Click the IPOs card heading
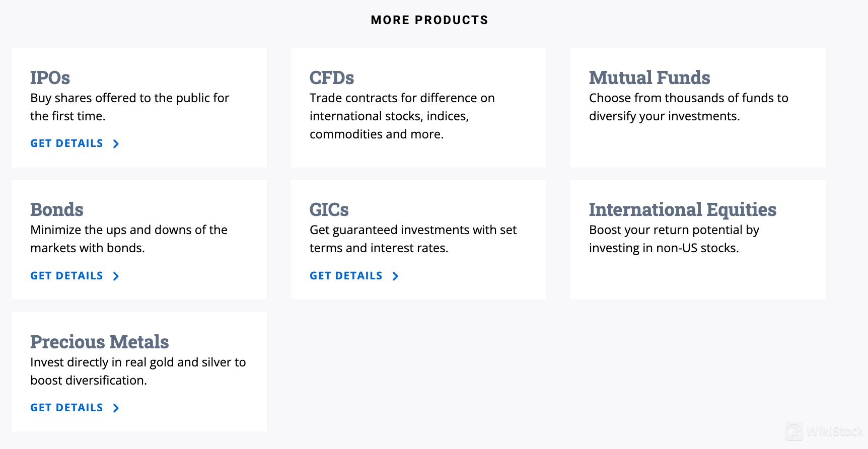Viewport: 868px width, 449px height. (x=50, y=78)
